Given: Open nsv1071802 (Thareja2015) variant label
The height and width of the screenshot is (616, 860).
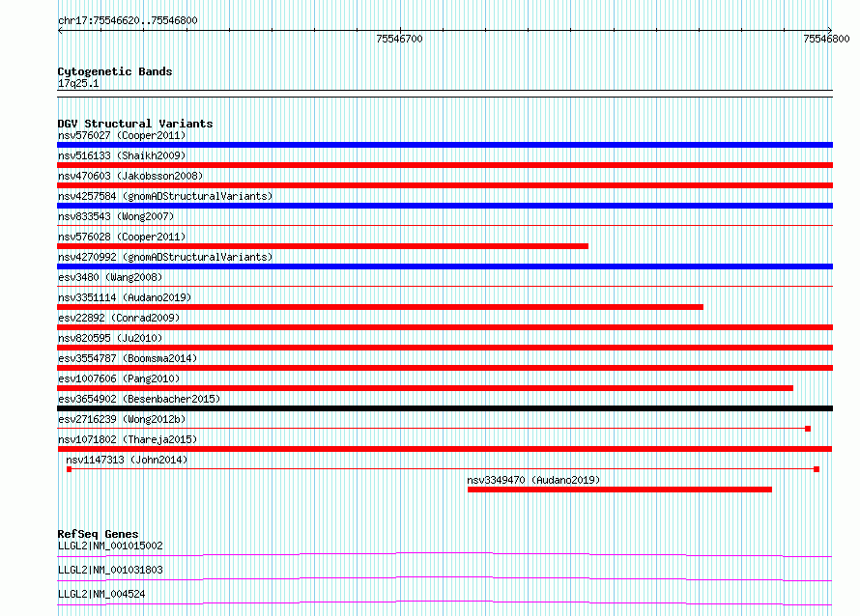Looking at the screenshot, I should [128, 439].
